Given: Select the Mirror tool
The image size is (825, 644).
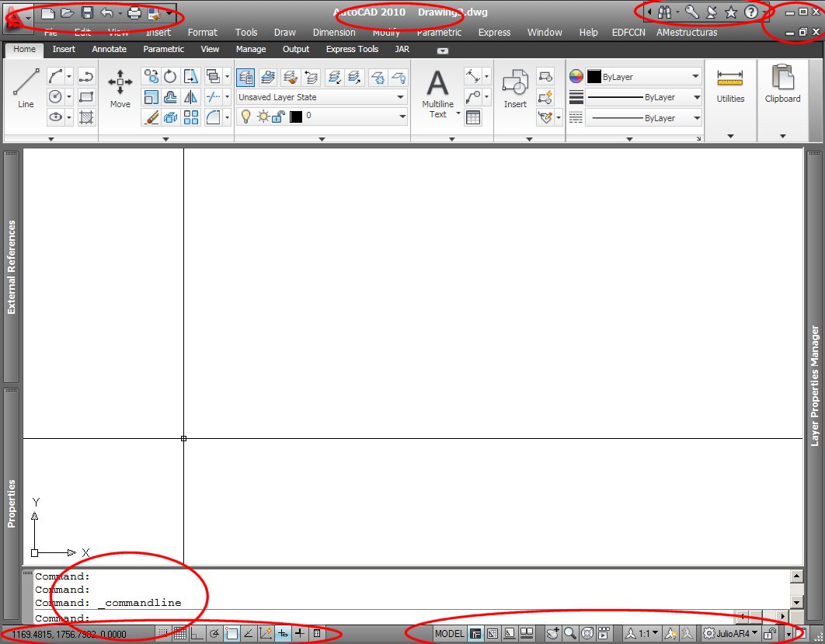Looking at the screenshot, I should pyautogui.click(x=190, y=97).
